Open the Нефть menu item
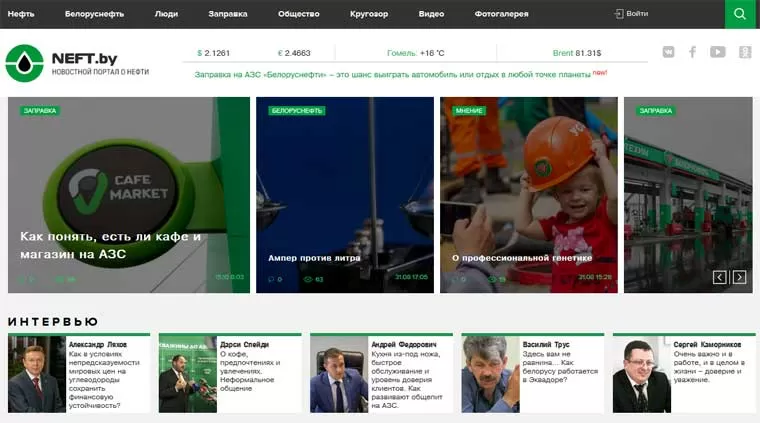The height and width of the screenshot is (423, 760). [x=21, y=14]
